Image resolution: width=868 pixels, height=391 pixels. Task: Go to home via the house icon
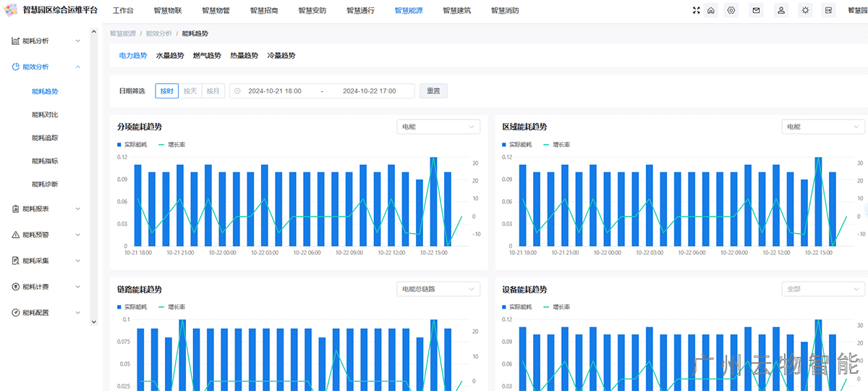711,11
